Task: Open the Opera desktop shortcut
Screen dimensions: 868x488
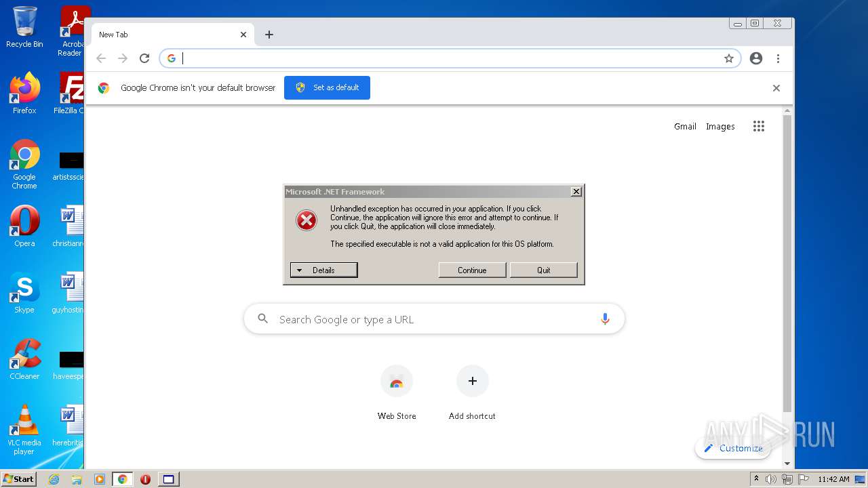Action: (24, 227)
